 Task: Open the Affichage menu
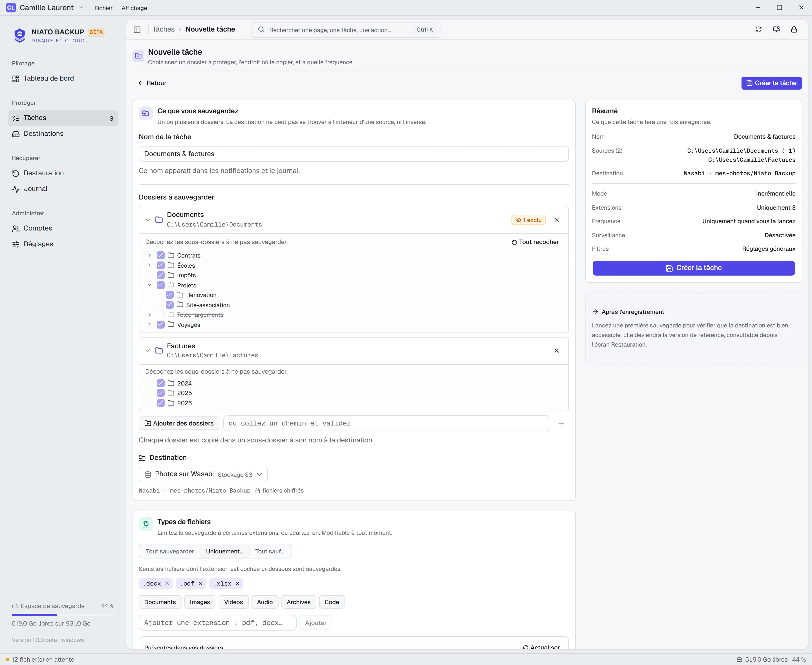134,8
